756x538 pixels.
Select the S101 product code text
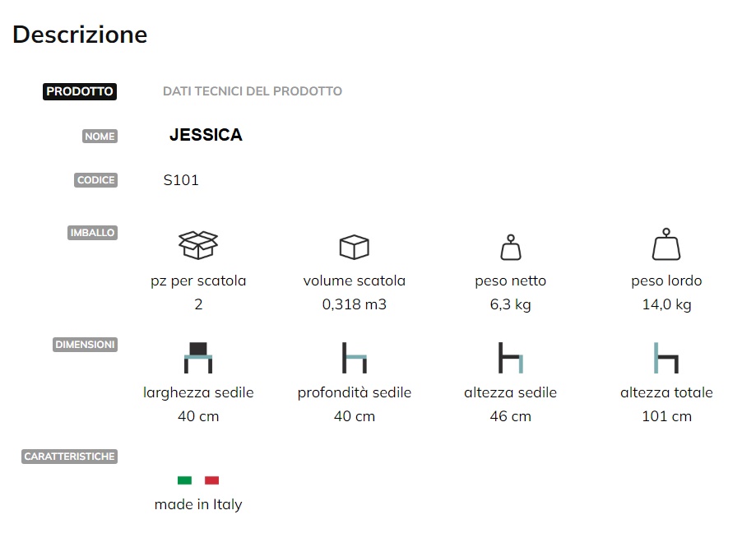point(181,180)
